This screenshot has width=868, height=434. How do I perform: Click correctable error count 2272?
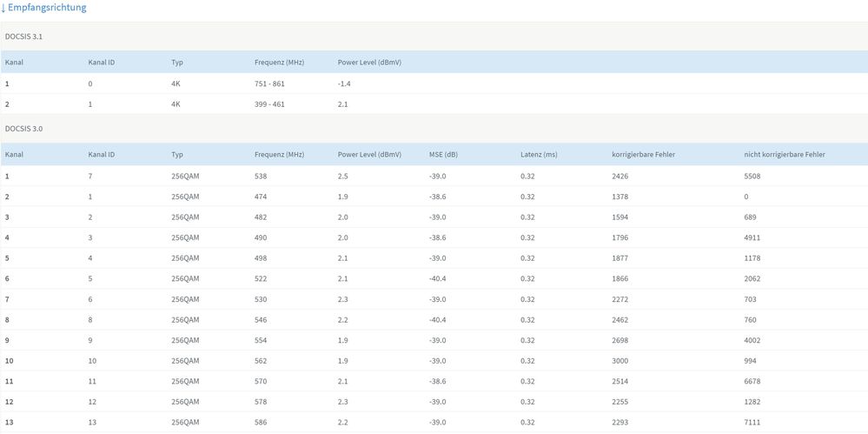point(620,299)
